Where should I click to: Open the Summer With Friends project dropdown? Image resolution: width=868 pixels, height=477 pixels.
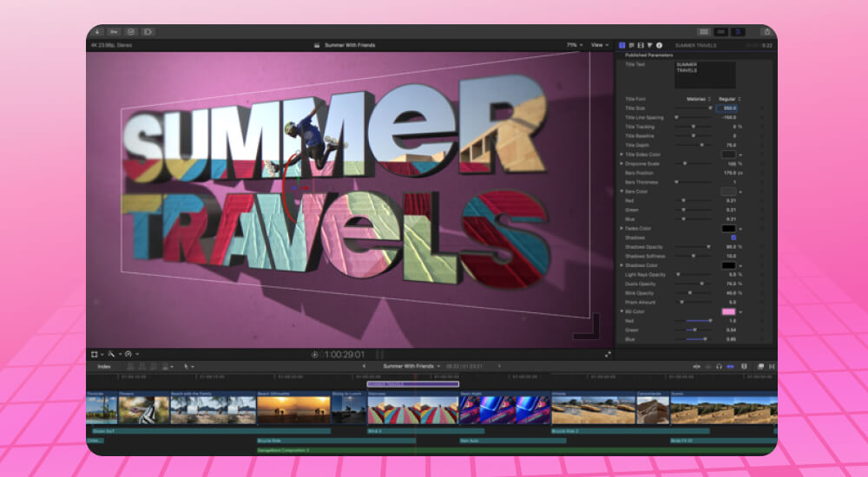(411, 366)
